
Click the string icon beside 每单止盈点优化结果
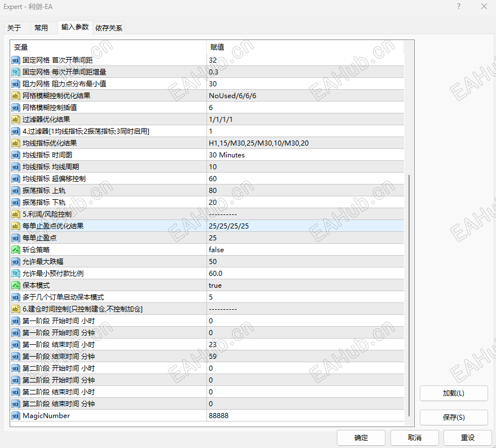[x=15, y=226]
